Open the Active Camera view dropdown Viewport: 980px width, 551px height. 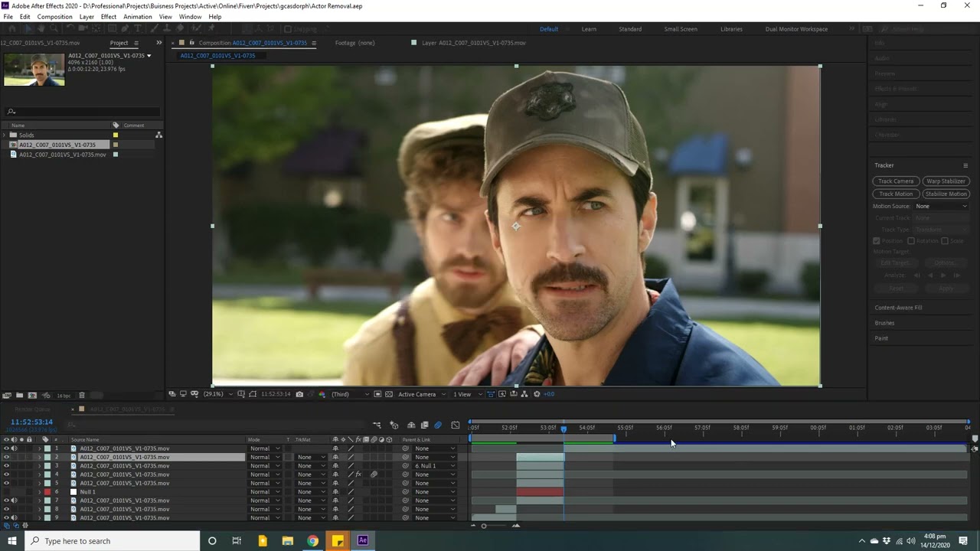click(x=421, y=394)
